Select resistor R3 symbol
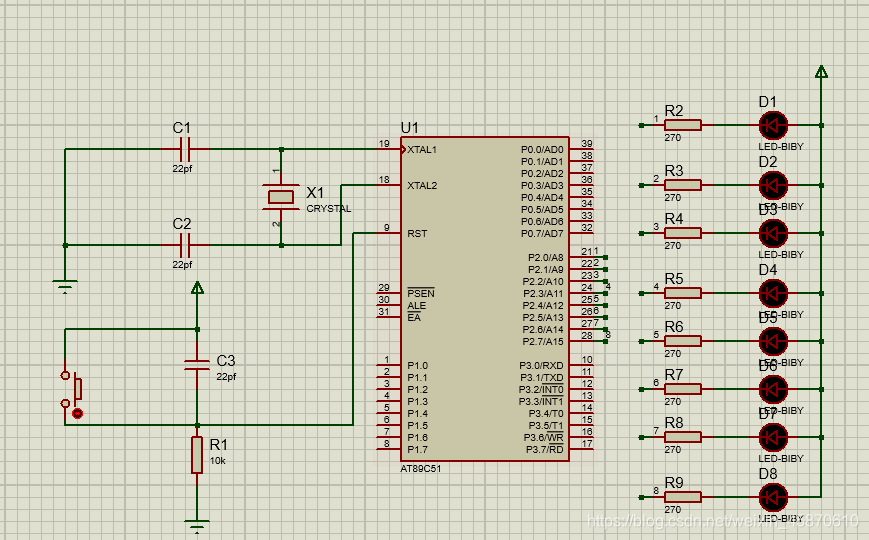Viewport: 869px width, 540px height. click(x=683, y=185)
